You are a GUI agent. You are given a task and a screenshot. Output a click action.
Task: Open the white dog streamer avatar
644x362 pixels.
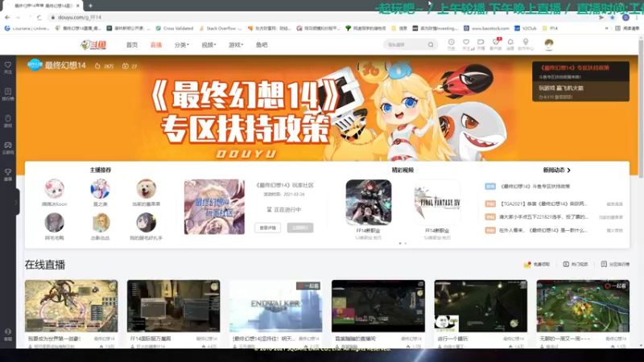(x=147, y=189)
